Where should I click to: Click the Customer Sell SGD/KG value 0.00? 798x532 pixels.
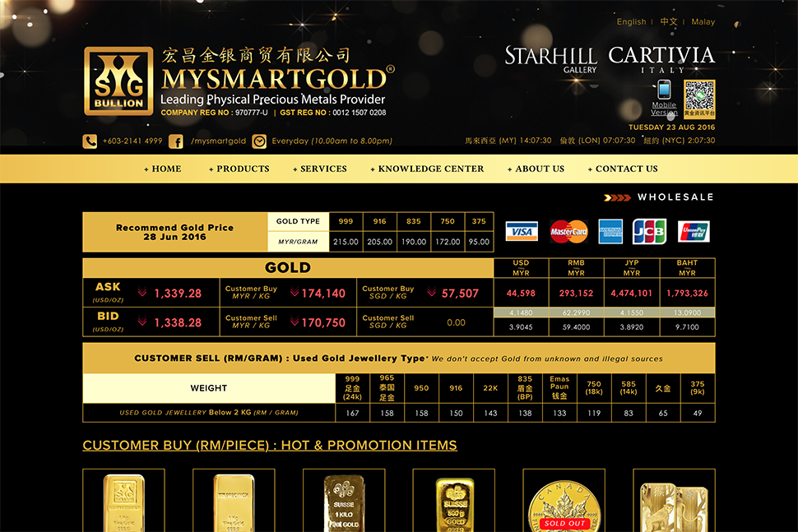point(456,322)
